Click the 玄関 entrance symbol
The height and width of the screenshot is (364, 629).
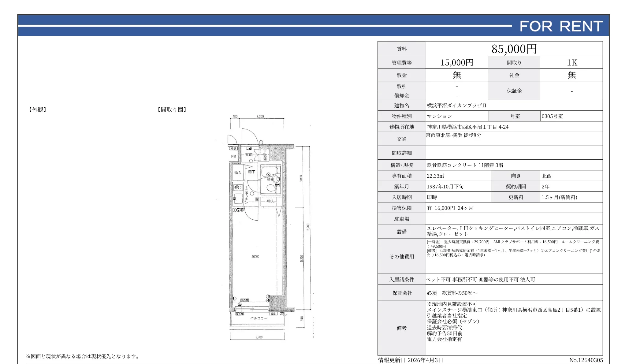pos(248,155)
